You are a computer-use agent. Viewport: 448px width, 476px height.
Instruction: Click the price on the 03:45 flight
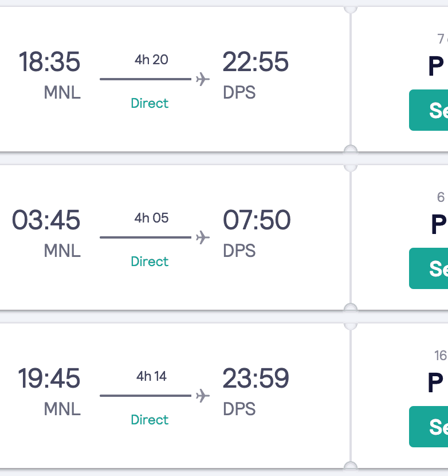point(438,224)
